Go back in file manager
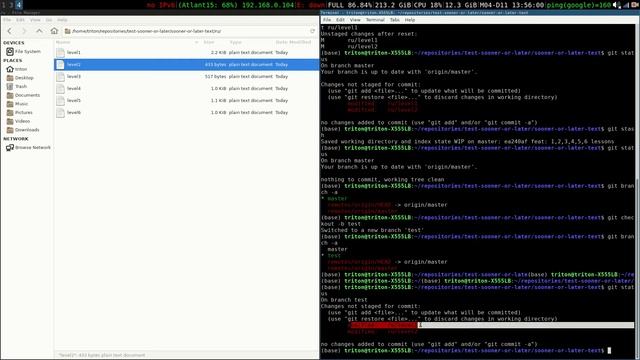 coord(10,31)
